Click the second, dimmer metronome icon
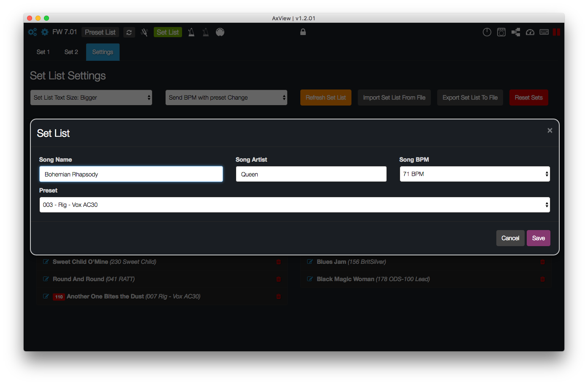Viewport: 588px width, 385px height. click(x=206, y=32)
